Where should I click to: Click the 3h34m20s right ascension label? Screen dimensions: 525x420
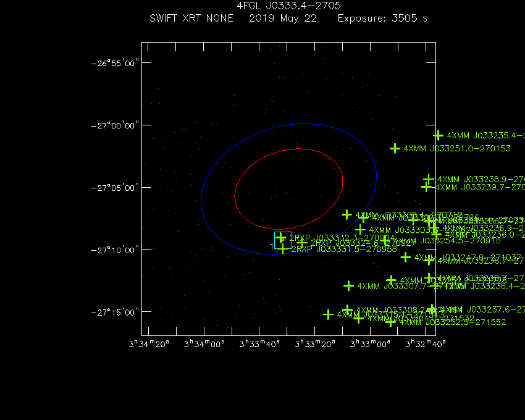point(149,343)
